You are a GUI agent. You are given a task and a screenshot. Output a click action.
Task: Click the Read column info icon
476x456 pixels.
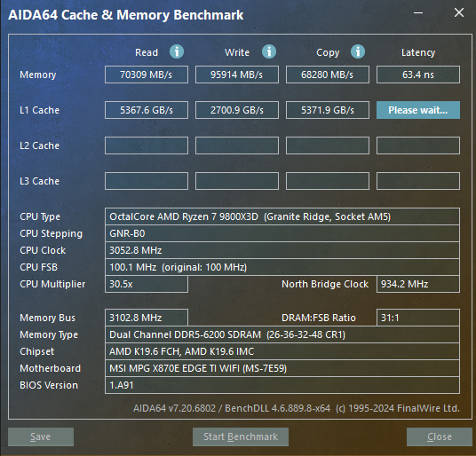[177, 51]
